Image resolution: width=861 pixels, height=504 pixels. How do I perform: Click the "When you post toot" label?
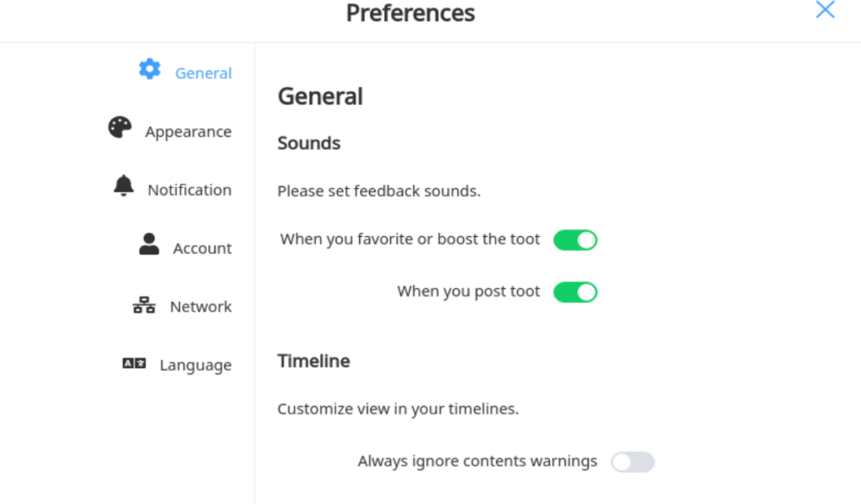[x=468, y=291]
